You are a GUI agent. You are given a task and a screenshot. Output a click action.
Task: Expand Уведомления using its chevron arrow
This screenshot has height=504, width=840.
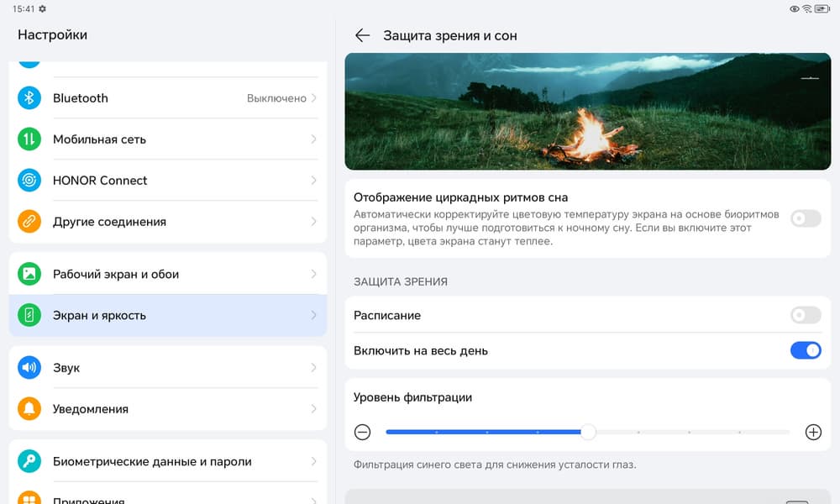pyautogui.click(x=314, y=409)
